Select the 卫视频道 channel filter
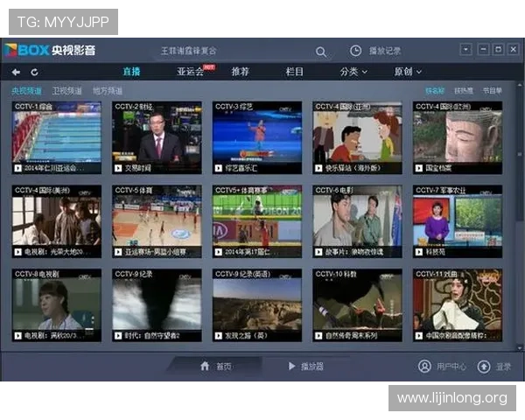 [x=67, y=91]
